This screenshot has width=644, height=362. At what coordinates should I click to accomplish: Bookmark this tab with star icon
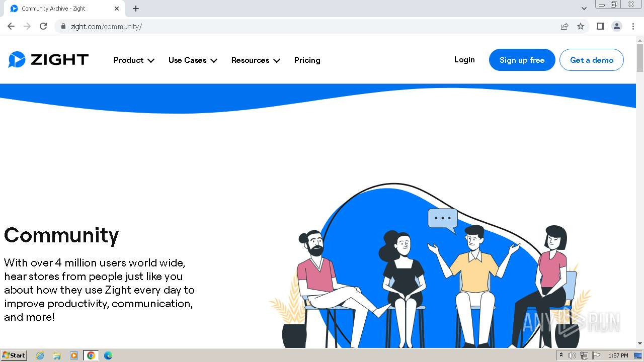(581, 26)
